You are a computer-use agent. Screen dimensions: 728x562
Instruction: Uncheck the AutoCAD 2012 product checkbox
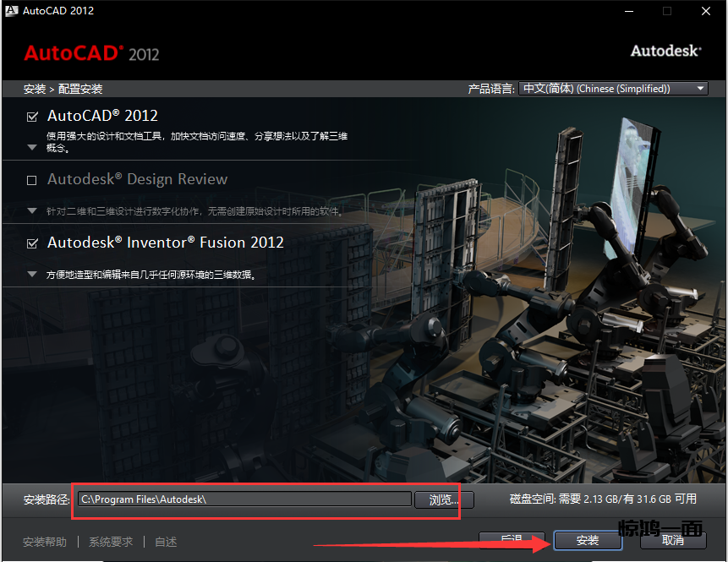coord(32,117)
